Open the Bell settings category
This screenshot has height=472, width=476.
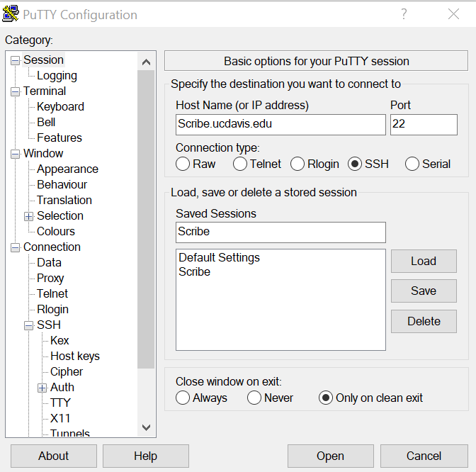46,122
